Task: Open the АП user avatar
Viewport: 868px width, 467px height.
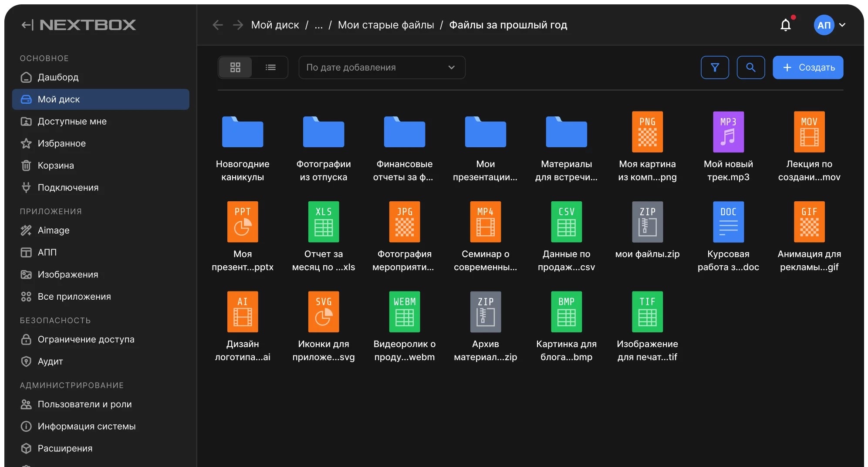Action: (x=824, y=25)
